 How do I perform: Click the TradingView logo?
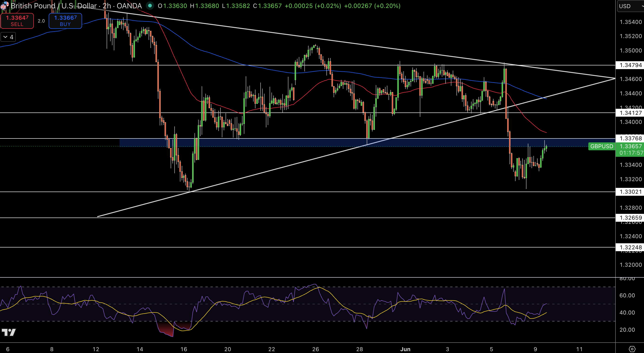click(9, 332)
